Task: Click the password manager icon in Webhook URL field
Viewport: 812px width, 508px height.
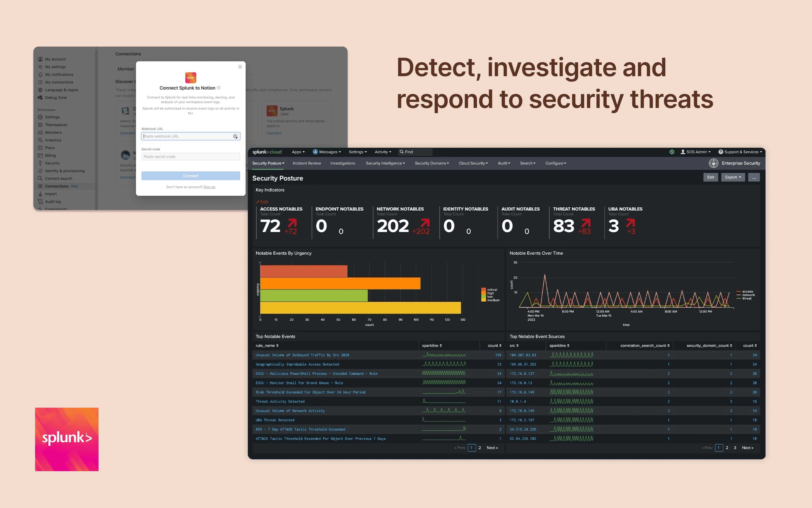Action: [235, 136]
